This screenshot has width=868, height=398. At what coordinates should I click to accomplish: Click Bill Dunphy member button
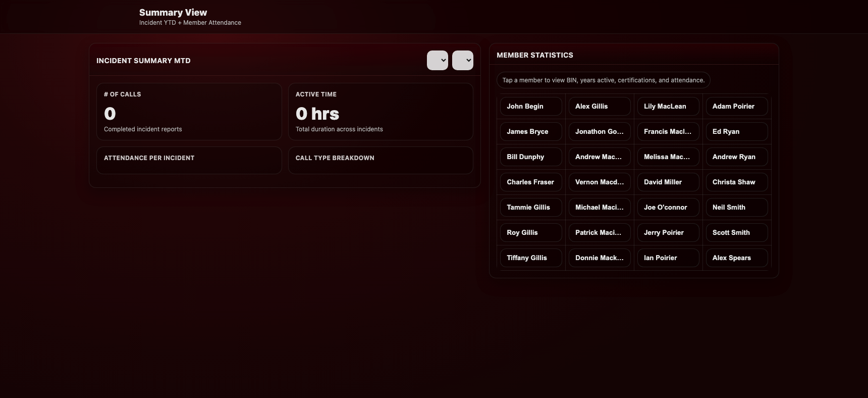click(530, 157)
